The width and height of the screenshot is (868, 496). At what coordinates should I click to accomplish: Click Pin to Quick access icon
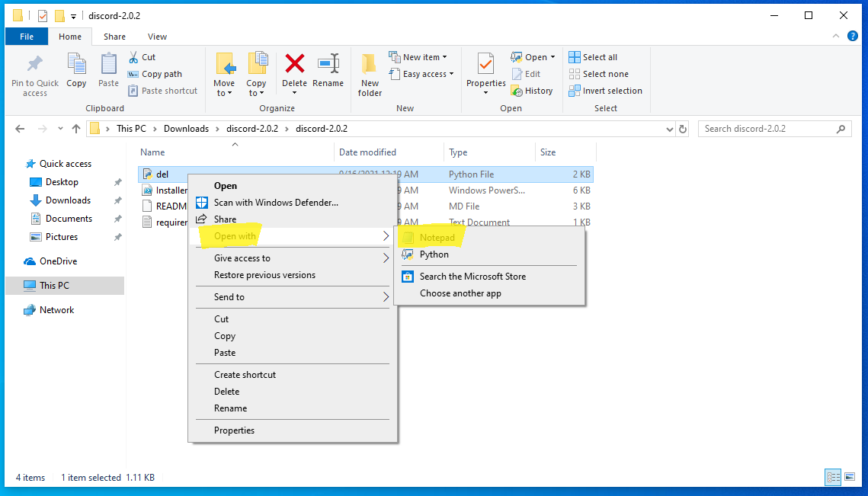[x=35, y=64]
